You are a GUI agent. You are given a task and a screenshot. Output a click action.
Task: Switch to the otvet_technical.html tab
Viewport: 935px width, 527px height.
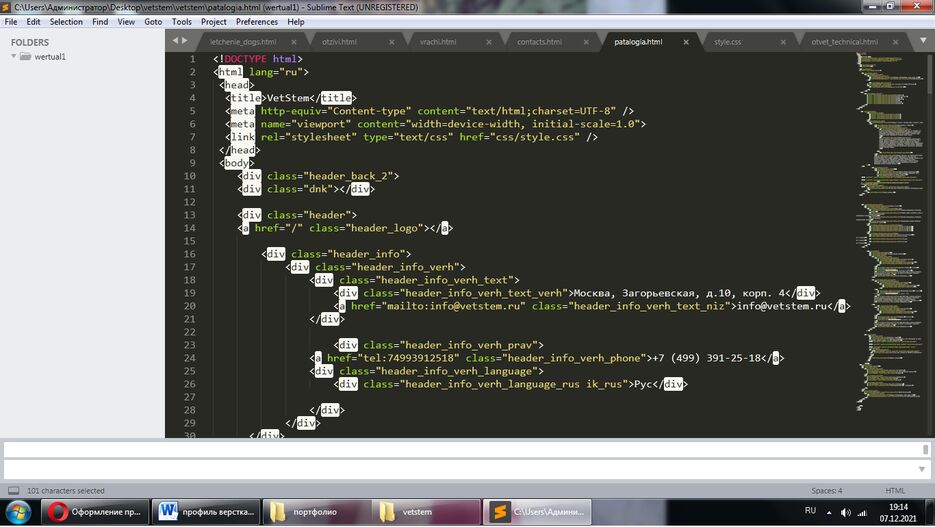pyautogui.click(x=844, y=42)
